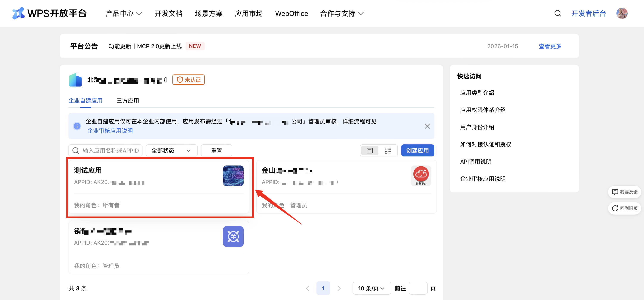Open 应用权限体系介绍 in quick access
644x300 pixels.
[483, 110]
